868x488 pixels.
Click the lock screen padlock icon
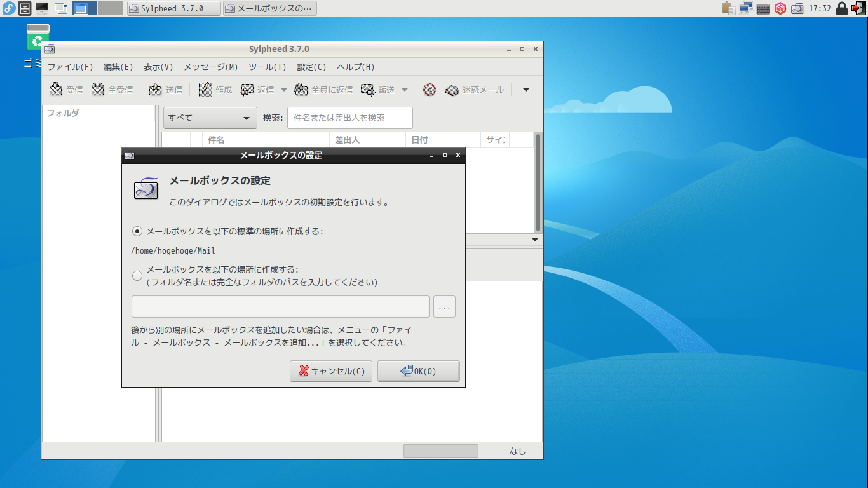pos(842,8)
